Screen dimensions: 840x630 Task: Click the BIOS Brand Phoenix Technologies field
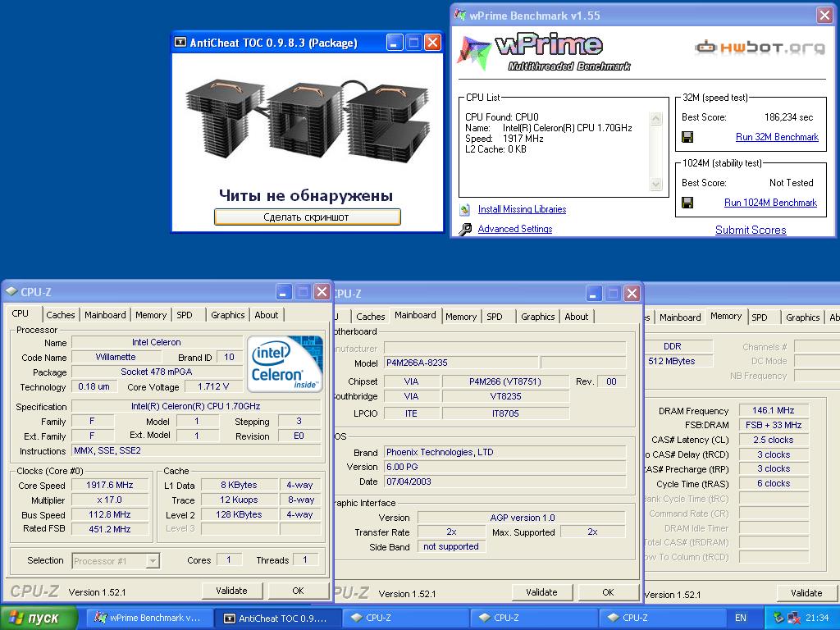[505, 452]
